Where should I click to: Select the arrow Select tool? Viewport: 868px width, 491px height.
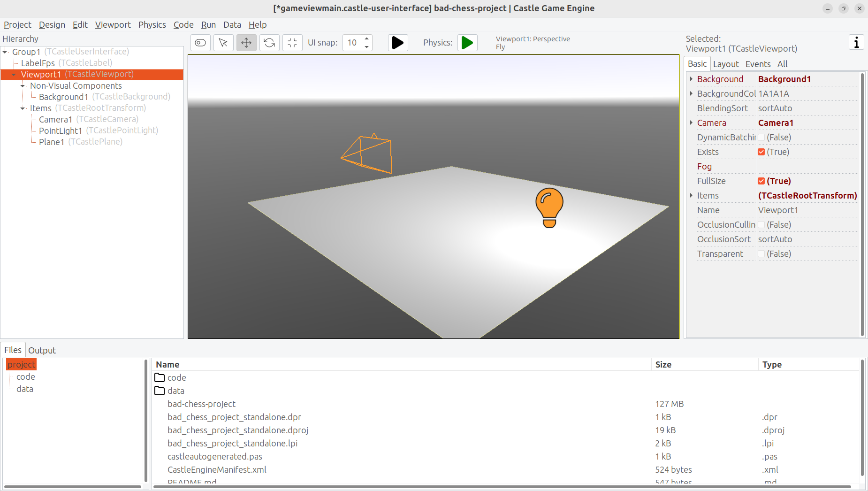point(223,43)
